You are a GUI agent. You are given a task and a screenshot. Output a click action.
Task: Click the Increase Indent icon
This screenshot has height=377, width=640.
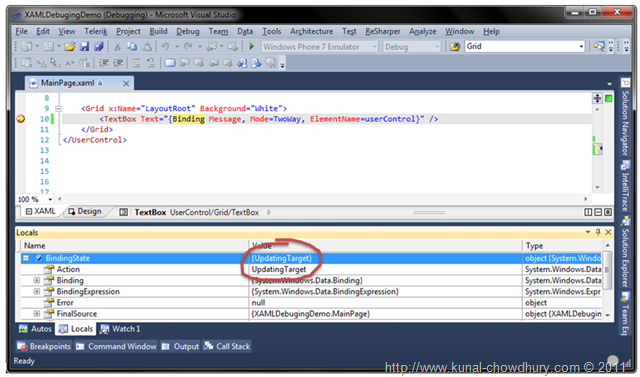click(118, 63)
